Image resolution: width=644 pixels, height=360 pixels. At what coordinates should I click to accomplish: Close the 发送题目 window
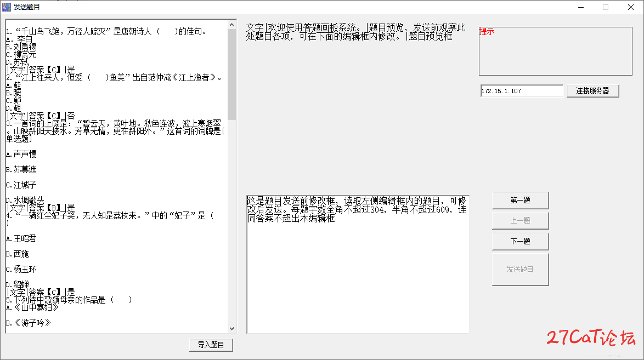(631, 7)
